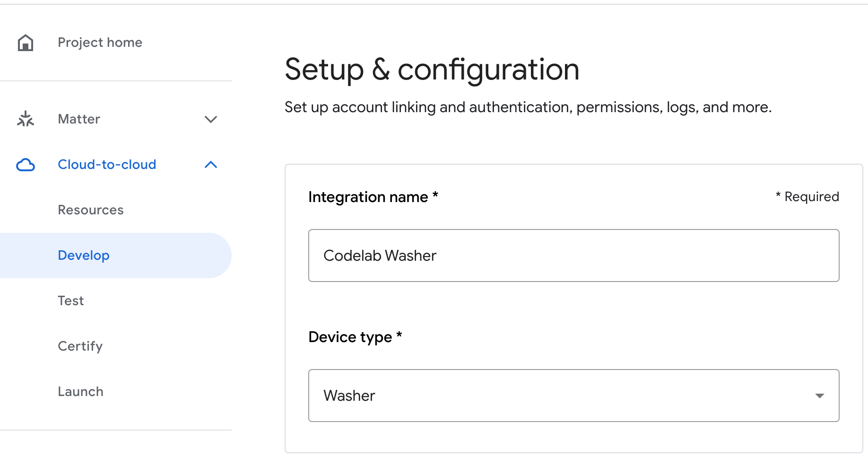Click the Required note text
Screen dimensions: 868x458
tap(807, 197)
